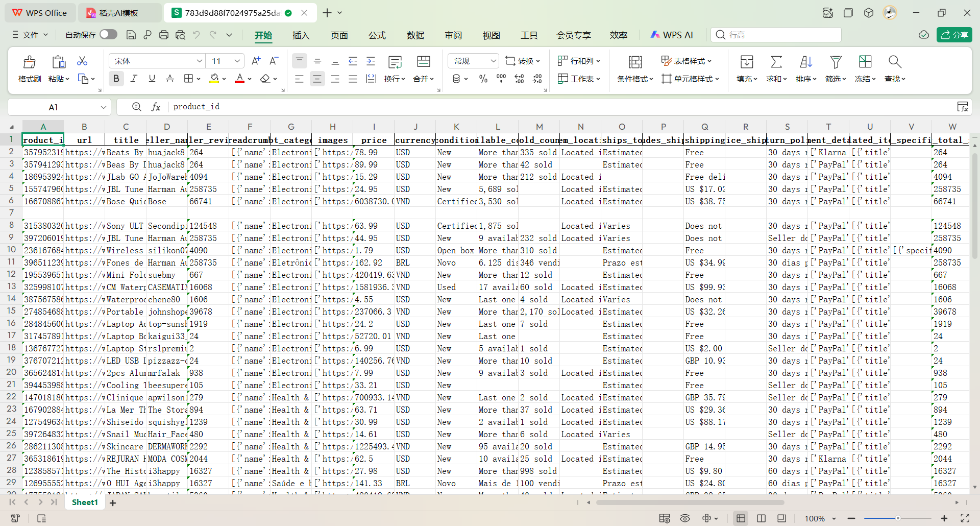Image resolution: width=980 pixels, height=526 pixels.
Task: Click the formula bar input field
Action: point(510,107)
